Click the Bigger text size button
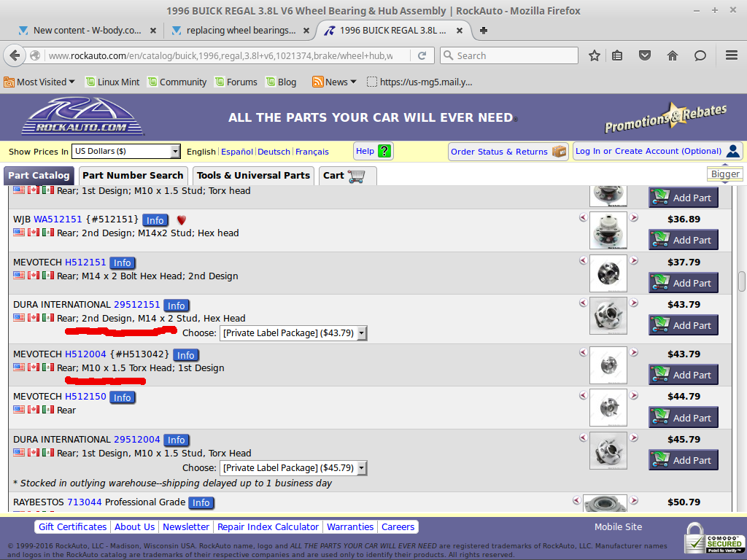This screenshot has width=747, height=560. click(725, 174)
